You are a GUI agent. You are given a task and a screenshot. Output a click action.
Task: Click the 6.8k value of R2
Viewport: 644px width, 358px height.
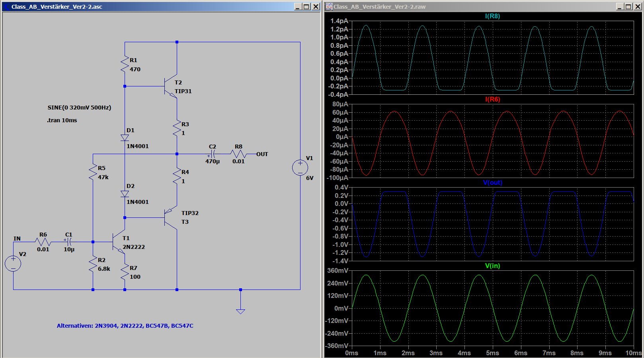(x=104, y=269)
